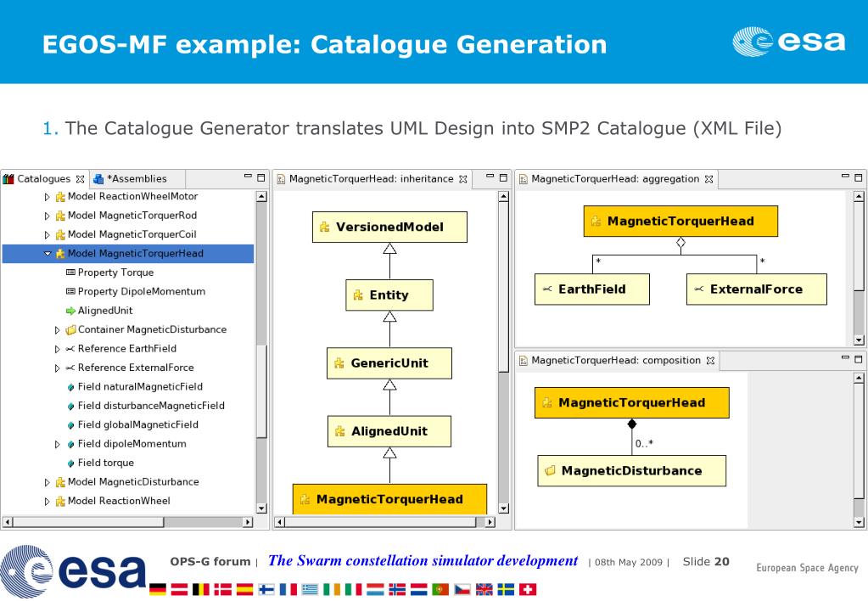
Task: Click the icon inside the VersionedModel box
Action: click(325, 227)
